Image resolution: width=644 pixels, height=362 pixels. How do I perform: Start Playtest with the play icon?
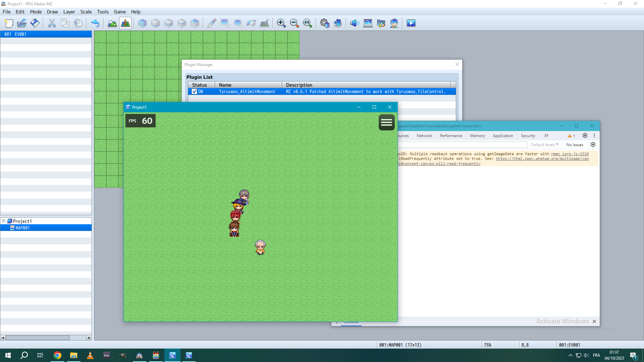411,23
